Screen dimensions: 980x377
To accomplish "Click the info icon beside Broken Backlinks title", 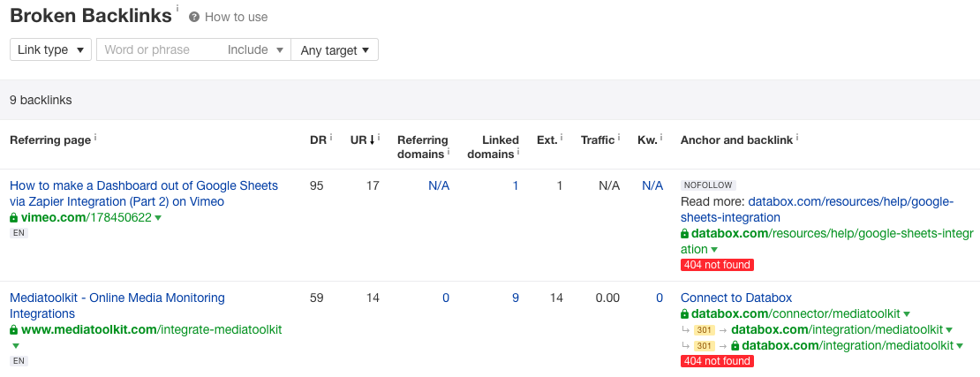I will 177,9.
